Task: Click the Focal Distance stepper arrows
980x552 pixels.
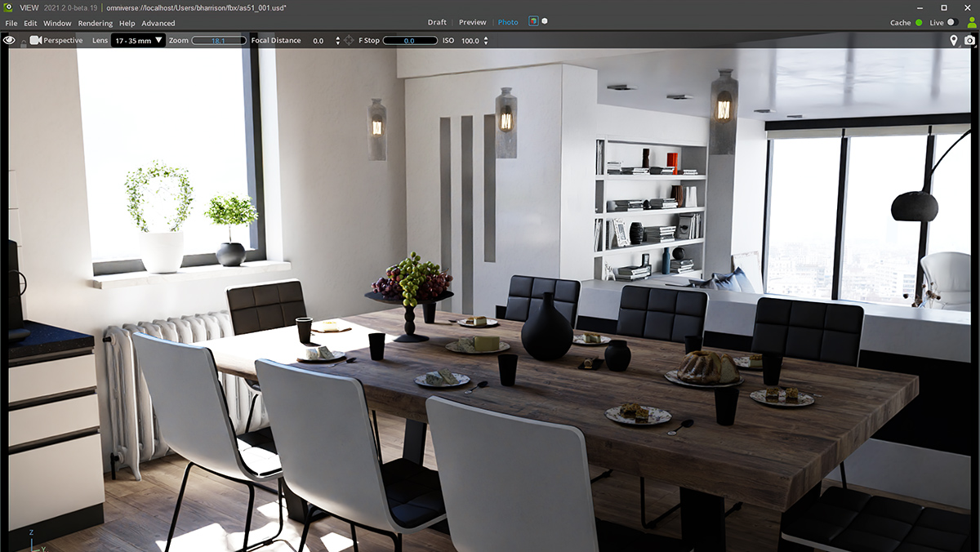Action: [337, 40]
